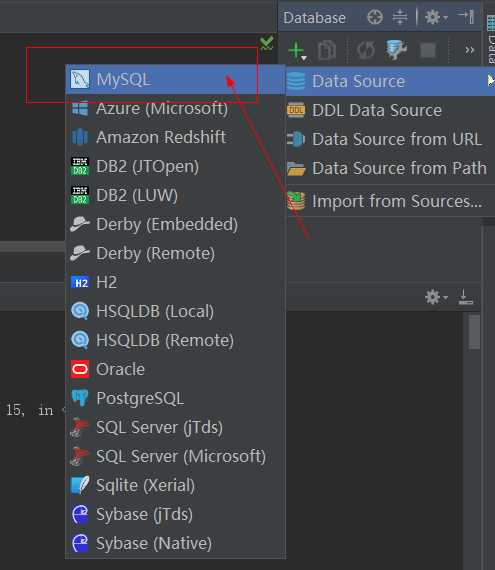This screenshot has width=495, height=570.
Task: Pick Sybase (Native) driver
Action: [175, 543]
